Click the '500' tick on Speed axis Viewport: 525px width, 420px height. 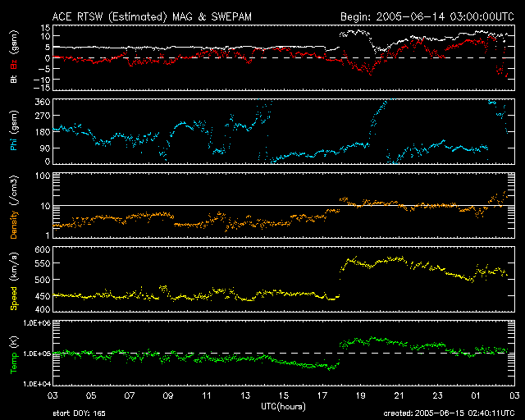point(43,280)
